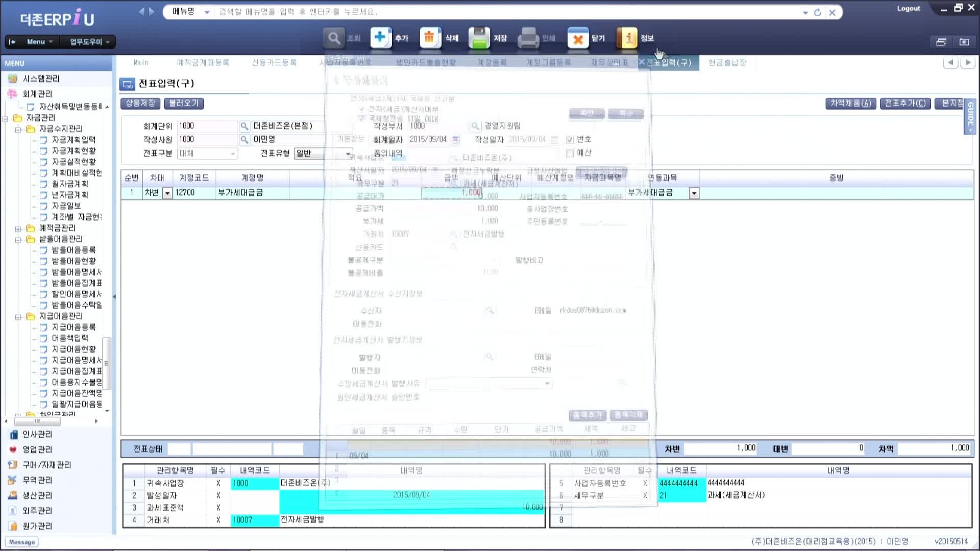Open 영업관리 module in sidebar
The image size is (980, 551).
pos(37,449)
